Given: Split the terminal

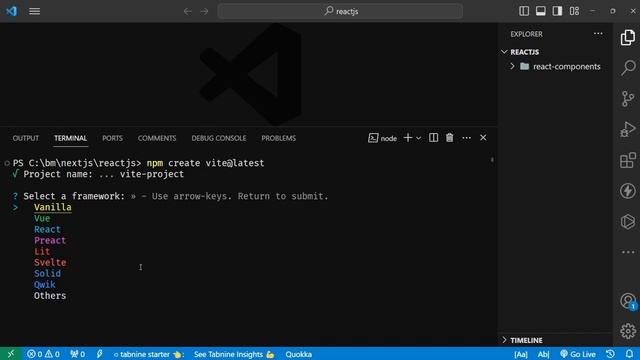Looking at the screenshot, I should click(433, 138).
